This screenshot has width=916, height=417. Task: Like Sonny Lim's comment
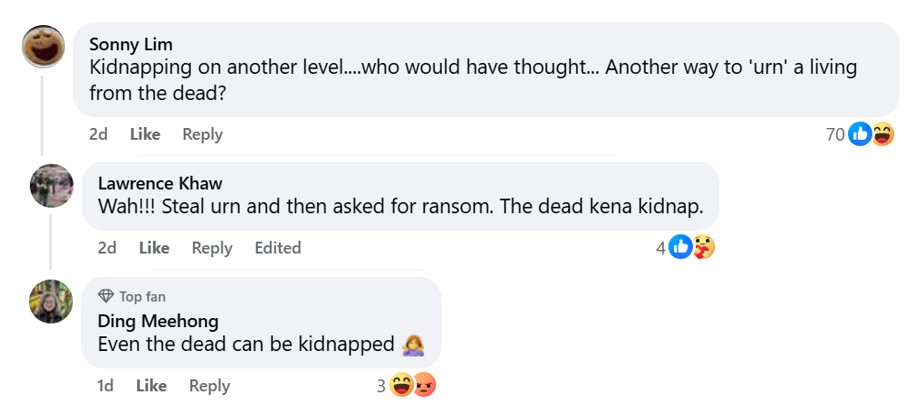tap(145, 134)
